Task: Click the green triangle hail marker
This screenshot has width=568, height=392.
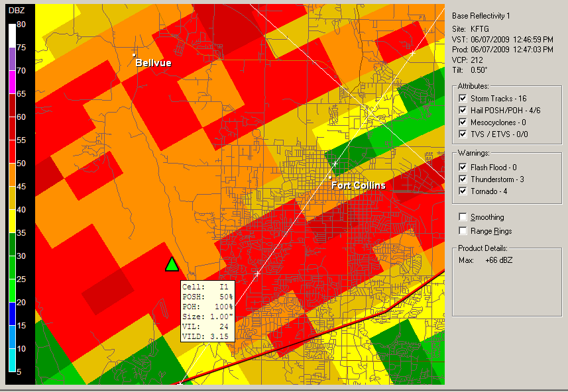Action: coord(172,264)
